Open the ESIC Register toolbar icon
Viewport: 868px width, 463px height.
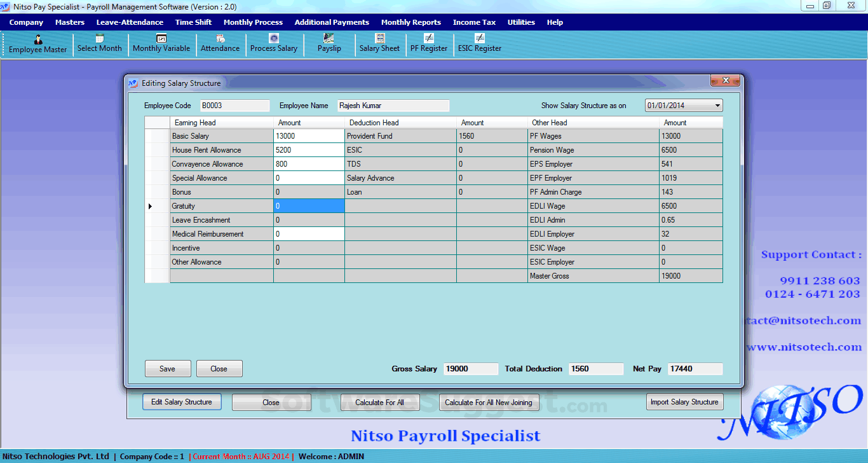480,44
